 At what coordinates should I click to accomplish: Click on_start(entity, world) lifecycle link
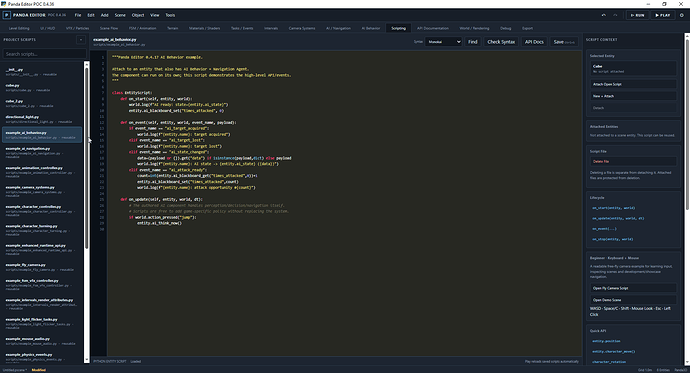coord(613,208)
